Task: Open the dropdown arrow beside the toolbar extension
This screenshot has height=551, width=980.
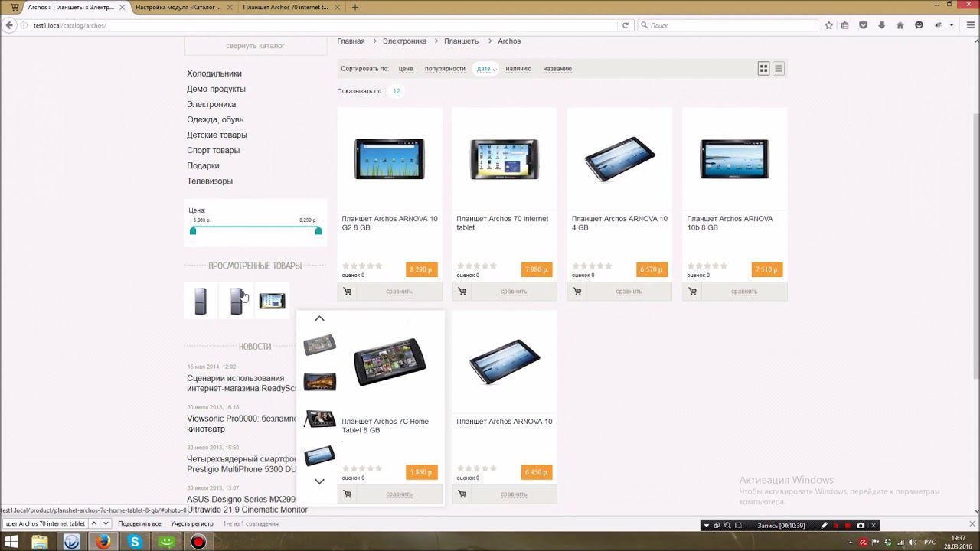Action: (x=952, y=25)
